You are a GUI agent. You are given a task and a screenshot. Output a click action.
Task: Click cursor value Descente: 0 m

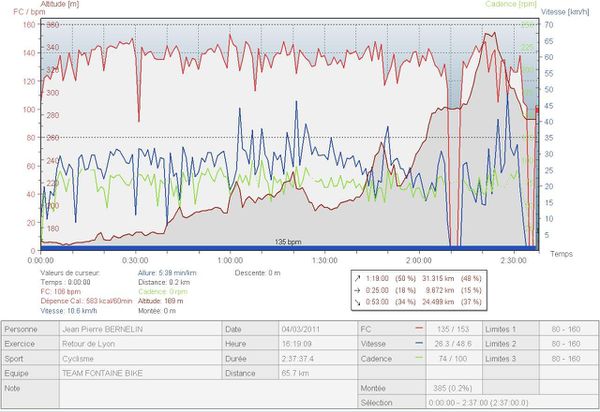click(258, 273)
